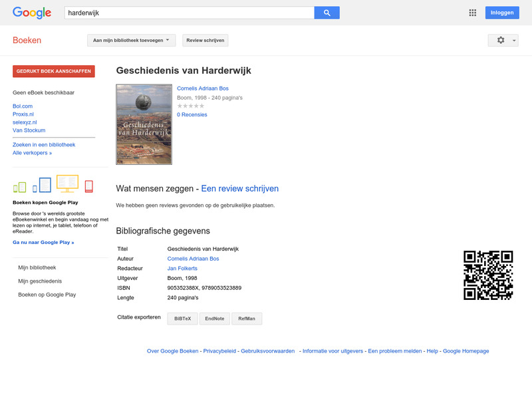Screen dimensions: 532x399
Task: Click the Review schrijven button
Action: pyautogui.click(x=203, y=40)
